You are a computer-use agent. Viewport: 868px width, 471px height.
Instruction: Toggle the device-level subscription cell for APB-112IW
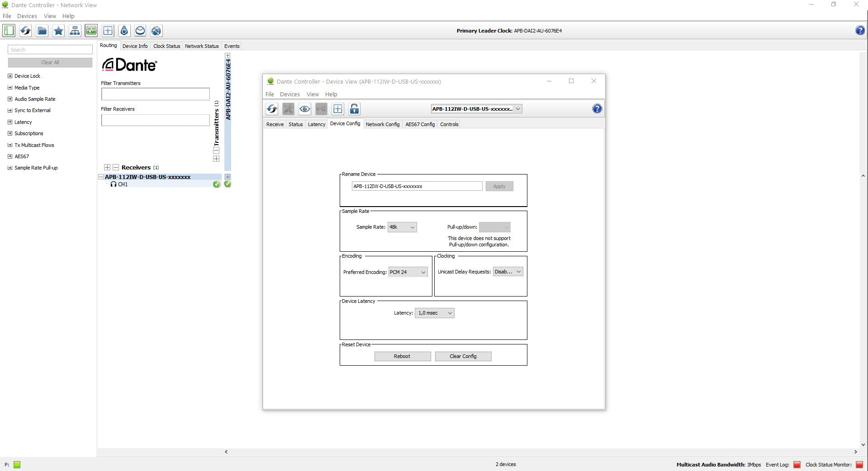(228, 177)
